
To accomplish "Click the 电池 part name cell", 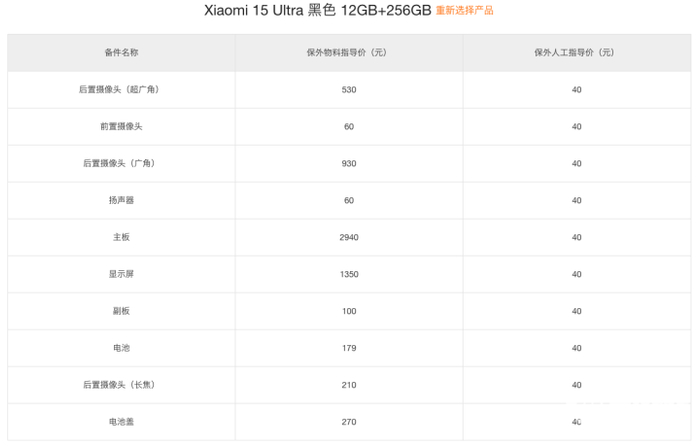I will (121, 348).
